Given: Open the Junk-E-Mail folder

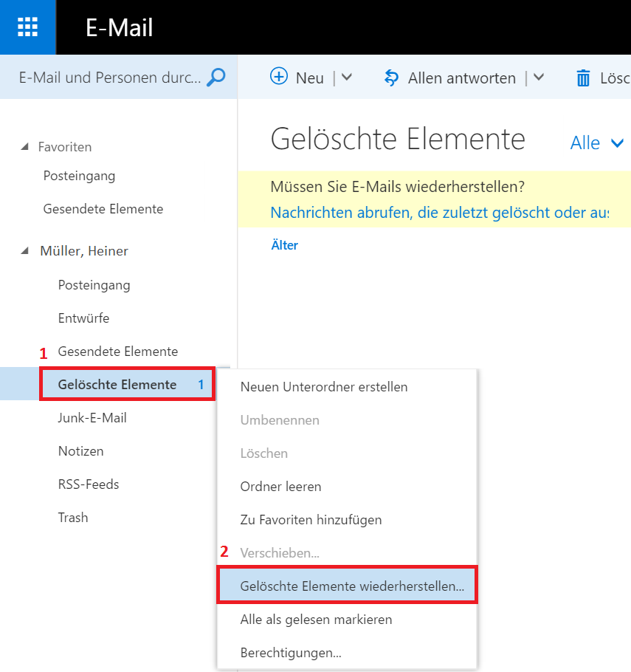Looking at the screenshot, I should tap(92, 418).
